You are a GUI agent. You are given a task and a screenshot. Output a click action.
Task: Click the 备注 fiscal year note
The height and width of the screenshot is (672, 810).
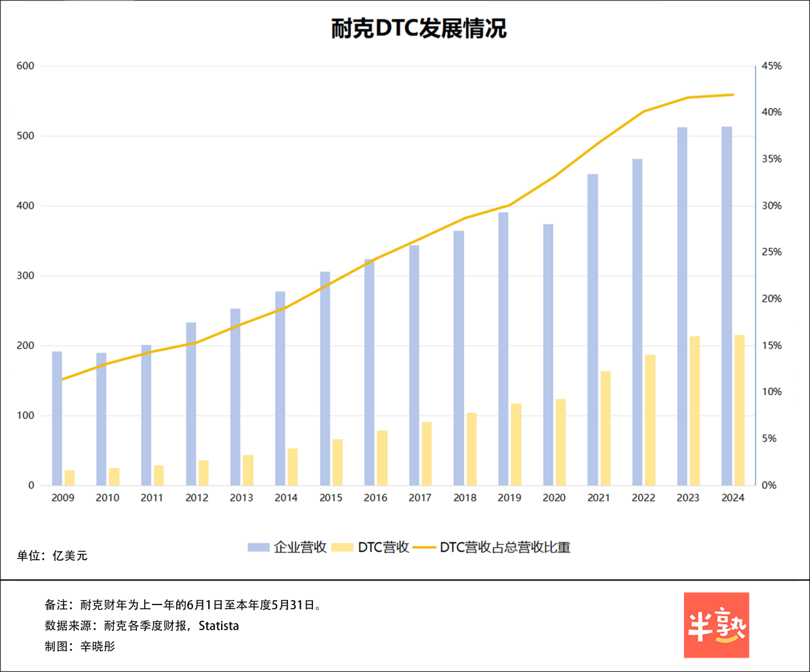(x=183, y=605)
